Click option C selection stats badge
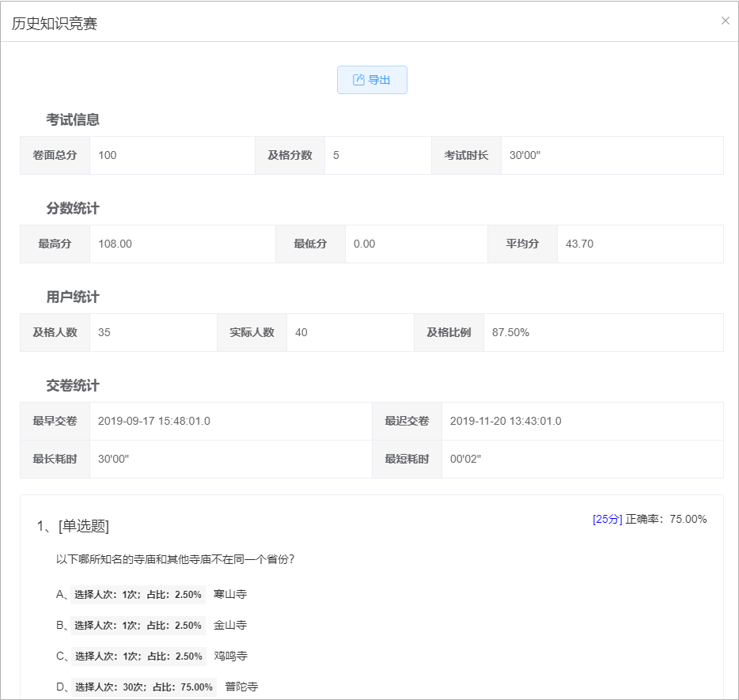Viewport: 739px width, 700px height. point(138,656)
